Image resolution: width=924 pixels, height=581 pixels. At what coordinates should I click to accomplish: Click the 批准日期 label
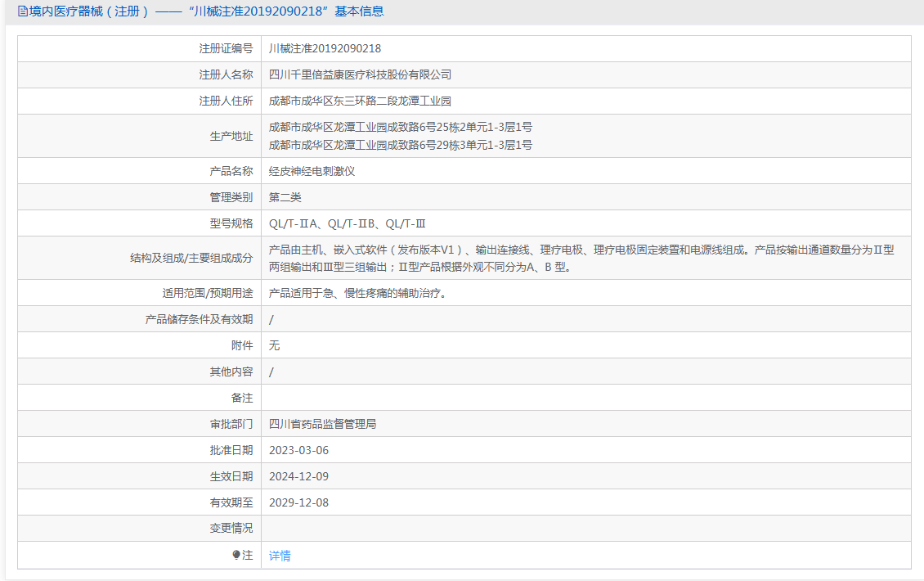tap(231, 450)
